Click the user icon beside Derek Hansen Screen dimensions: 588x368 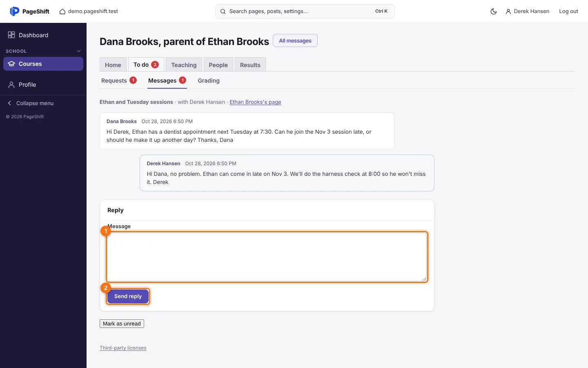(x=508, y=11)
